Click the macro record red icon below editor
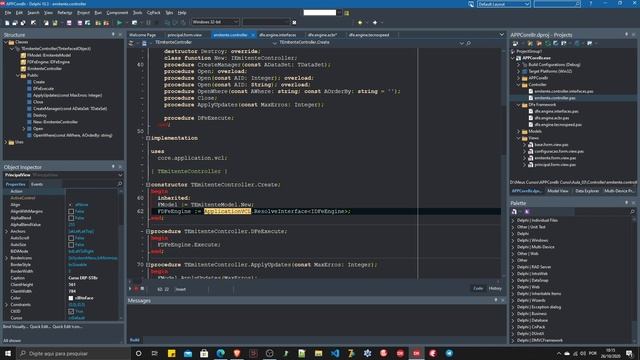Image resolution: width=640 pixels, height=360 pixels. point(136,289)
